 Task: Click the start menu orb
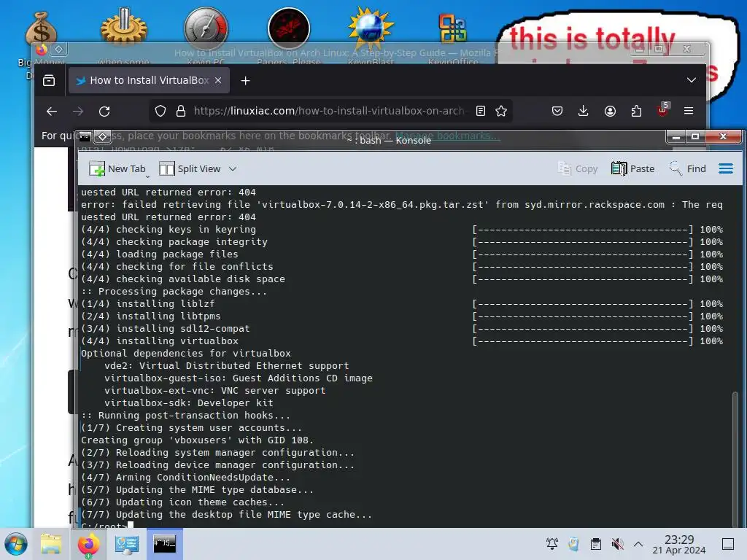tap(16, 544)
